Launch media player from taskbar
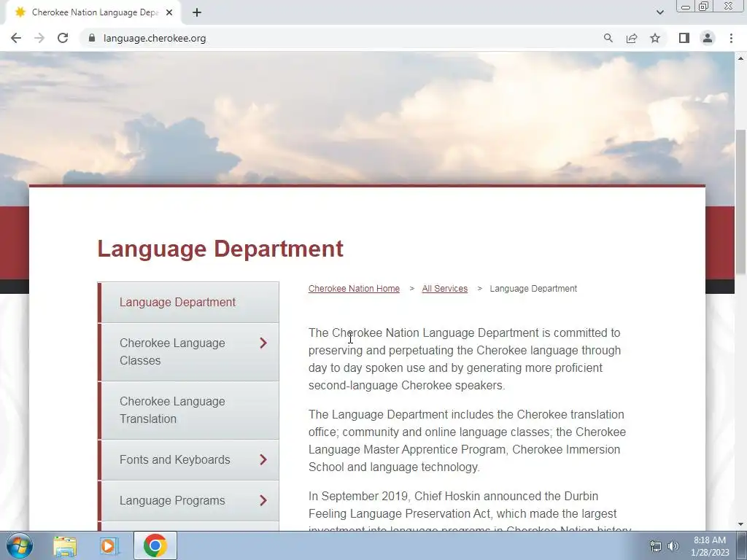 pos(109,545)
